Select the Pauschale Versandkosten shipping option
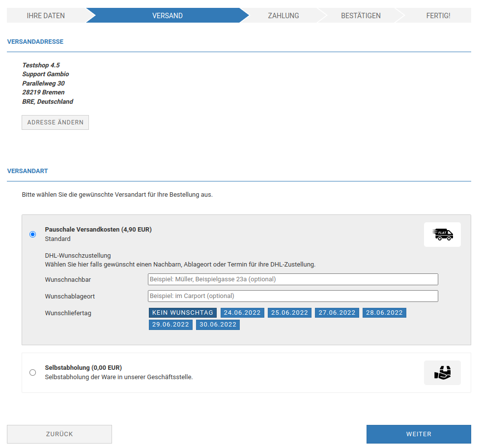 32,235
